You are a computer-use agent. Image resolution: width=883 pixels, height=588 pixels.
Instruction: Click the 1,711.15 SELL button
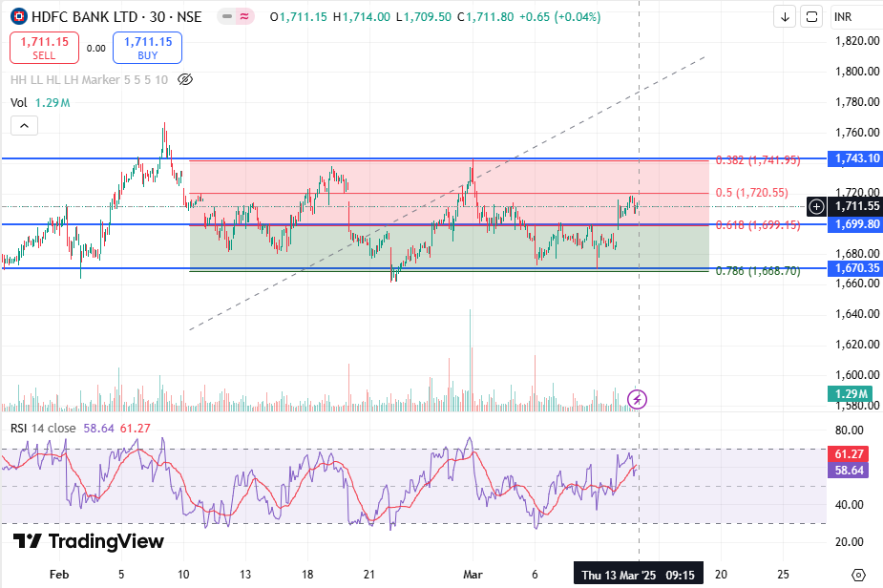45,48
